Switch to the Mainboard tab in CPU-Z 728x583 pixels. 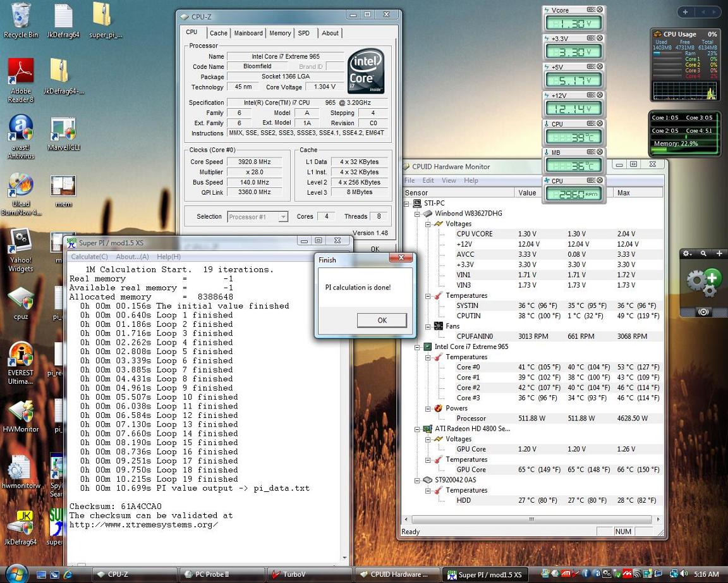pos(248,33)
